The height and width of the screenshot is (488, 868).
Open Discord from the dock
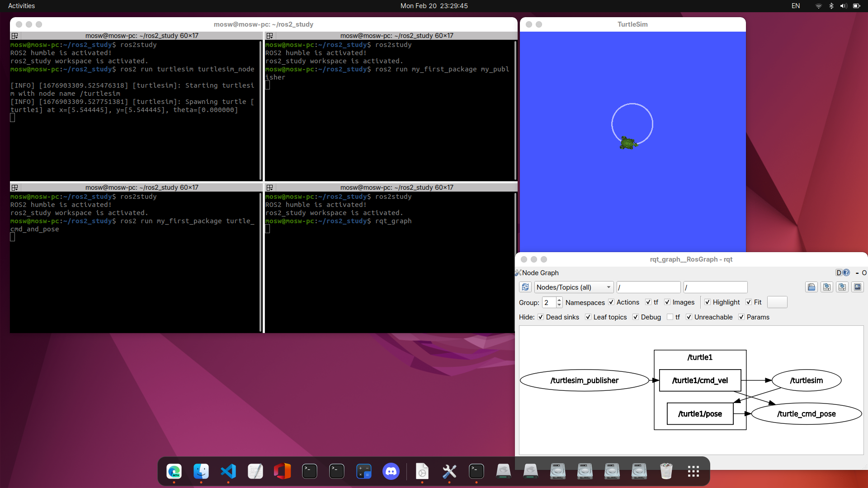391,472
